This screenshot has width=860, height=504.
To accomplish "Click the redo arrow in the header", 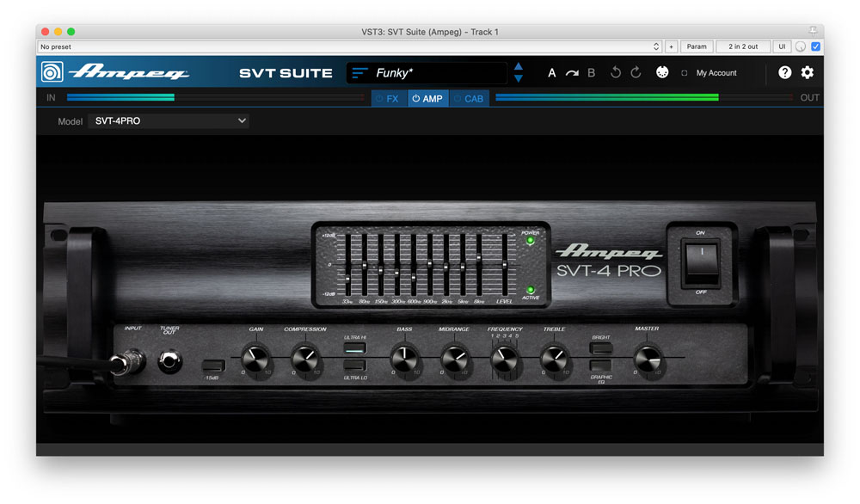I will [x=636, y=73].
